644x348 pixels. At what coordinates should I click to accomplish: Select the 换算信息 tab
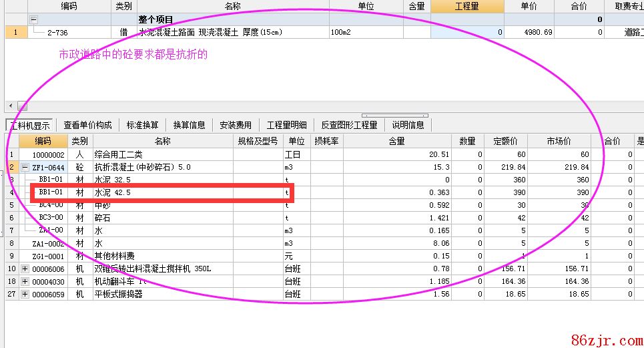[x=189, y=125]
